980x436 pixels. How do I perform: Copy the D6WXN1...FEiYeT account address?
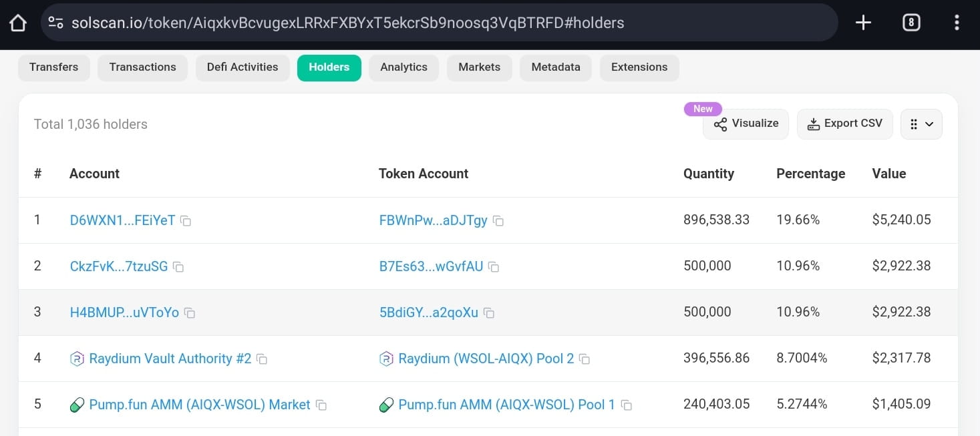pyautogui.click(x=186, y=221)
